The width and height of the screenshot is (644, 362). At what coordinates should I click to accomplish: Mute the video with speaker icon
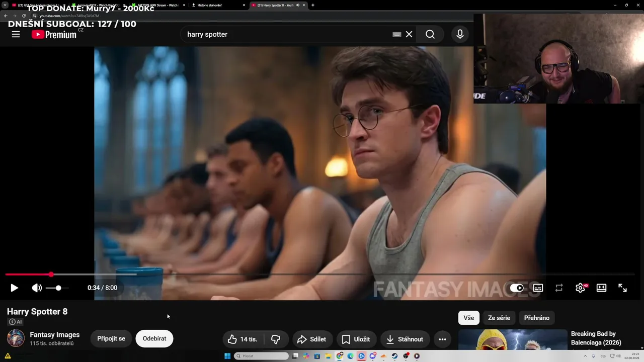(x=37, y=288)
